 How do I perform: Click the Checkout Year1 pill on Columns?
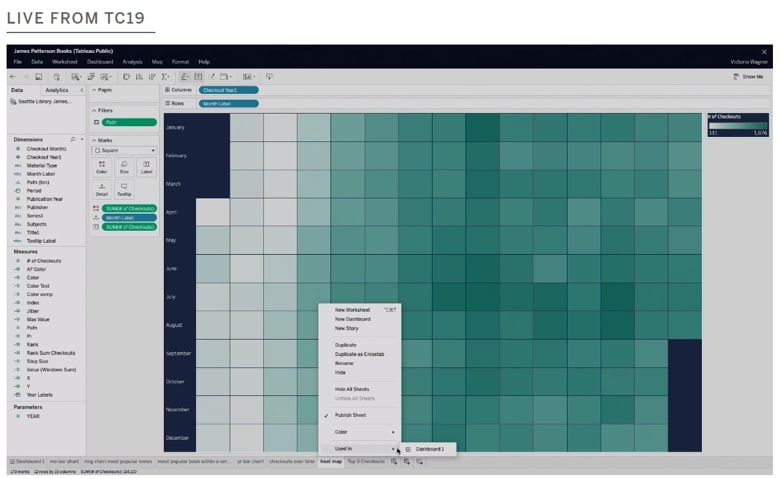(229, 90)
